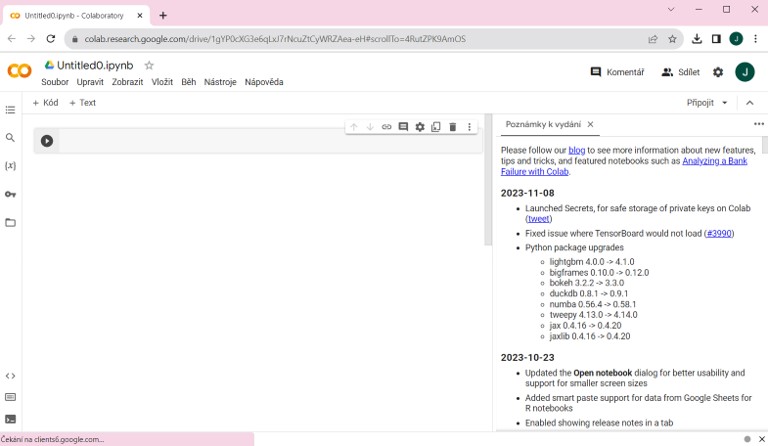Viewport: 768px width, 446px height.
Task: Open the Nápověda menu
Action: click(264, 82)
